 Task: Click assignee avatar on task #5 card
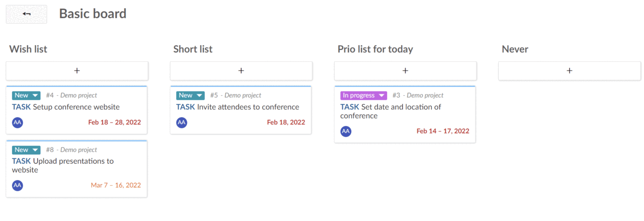(182, 123)
